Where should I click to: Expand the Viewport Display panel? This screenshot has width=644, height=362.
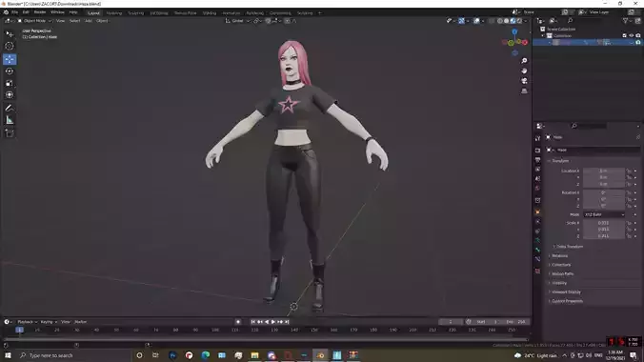pos(565,292)
